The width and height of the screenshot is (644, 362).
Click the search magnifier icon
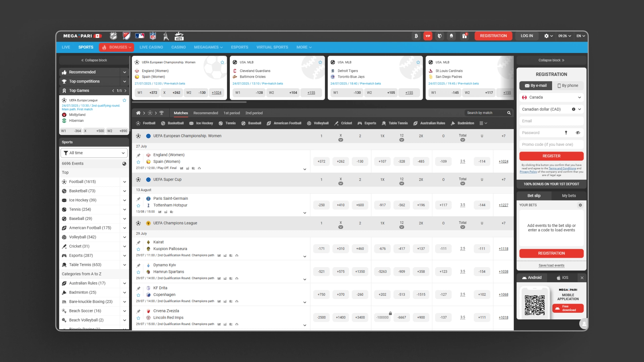[x=509, y=113]
